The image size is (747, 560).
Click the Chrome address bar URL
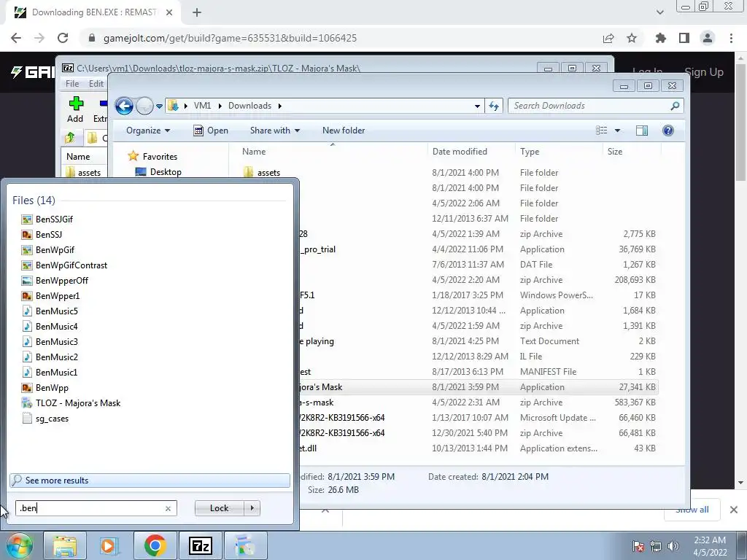click(230, 38)
